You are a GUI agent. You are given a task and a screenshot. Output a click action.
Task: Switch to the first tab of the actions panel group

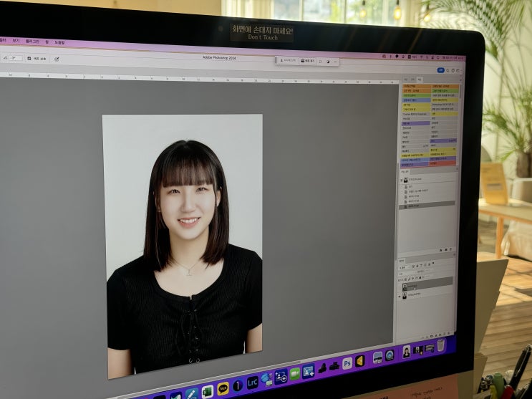(406, 79)
